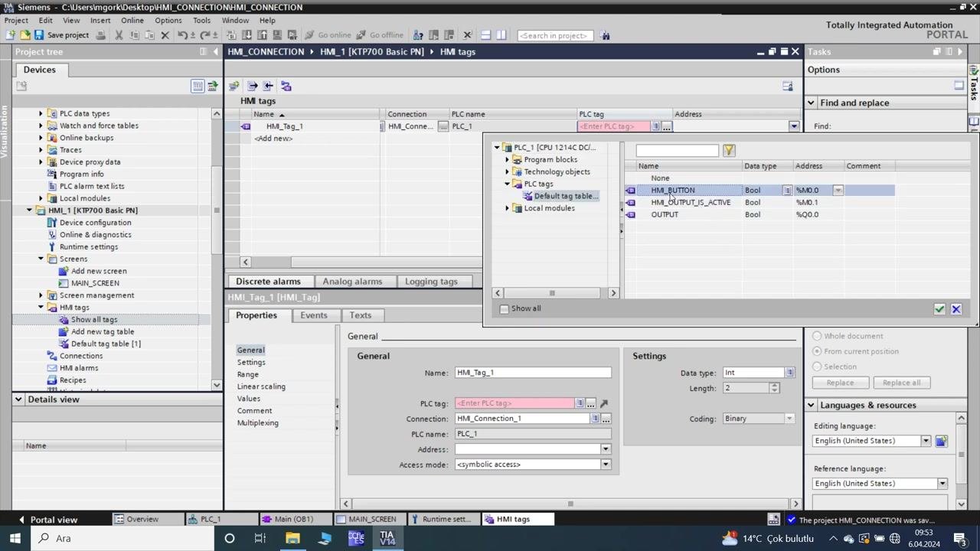The width and height of the screenshot is (980, 551).
Task: Click the Task View taskbar icon
Action: [260, 538]
